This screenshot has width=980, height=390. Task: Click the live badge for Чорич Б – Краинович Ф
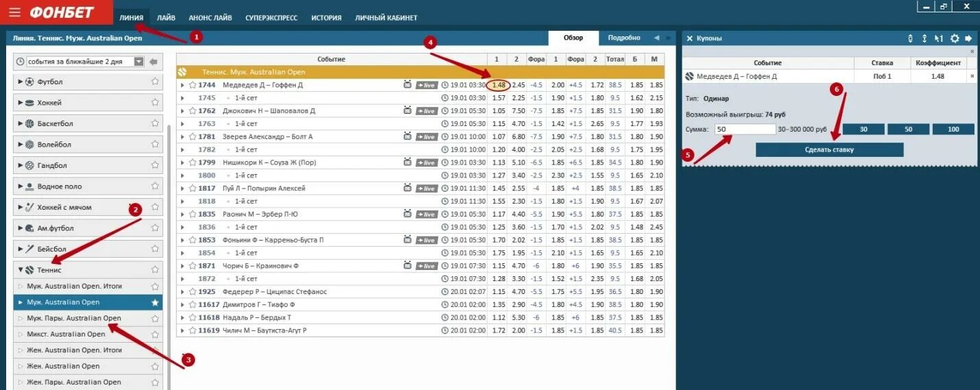(427, 266)
